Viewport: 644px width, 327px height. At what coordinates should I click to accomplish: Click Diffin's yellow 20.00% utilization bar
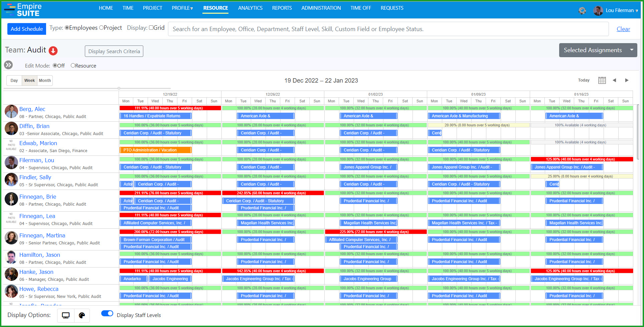[x=478, y=125]
